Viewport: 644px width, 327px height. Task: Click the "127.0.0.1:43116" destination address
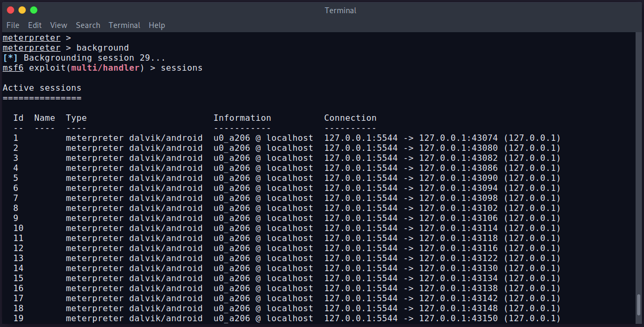(x=458, y=248)
